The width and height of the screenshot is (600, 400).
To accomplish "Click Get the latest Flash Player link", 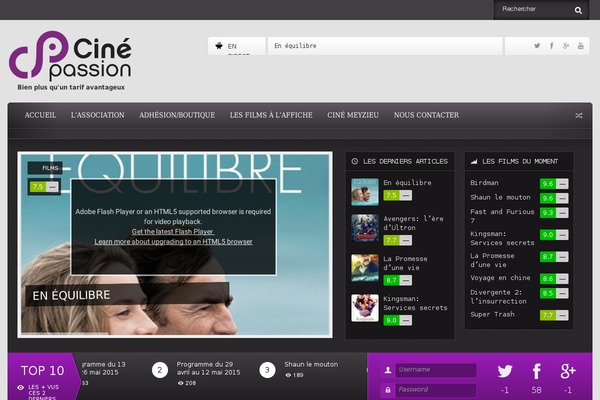I will pyautogui.click(x=173, y=232).
